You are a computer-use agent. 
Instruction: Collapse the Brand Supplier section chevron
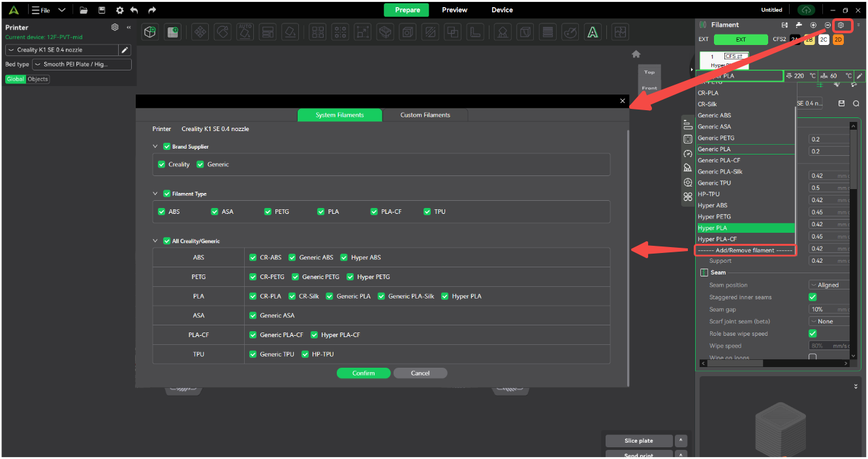coord(155,147)
